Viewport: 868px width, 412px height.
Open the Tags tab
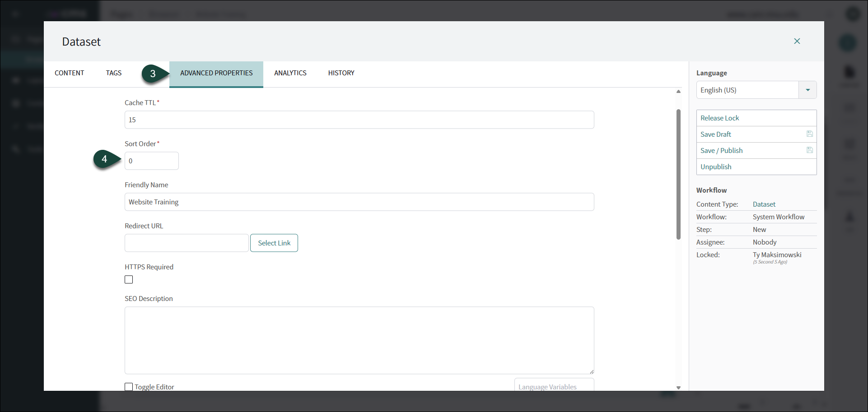[x=114, y=73]
